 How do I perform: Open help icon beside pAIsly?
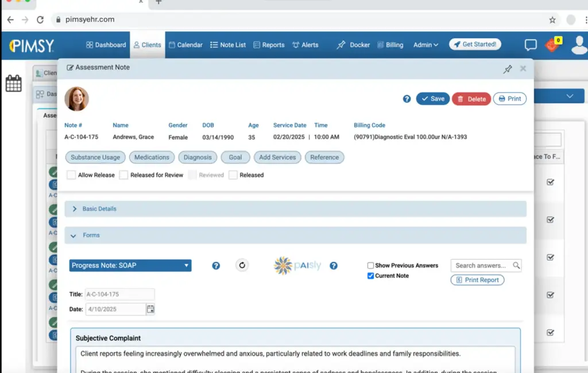coord(334,266)
